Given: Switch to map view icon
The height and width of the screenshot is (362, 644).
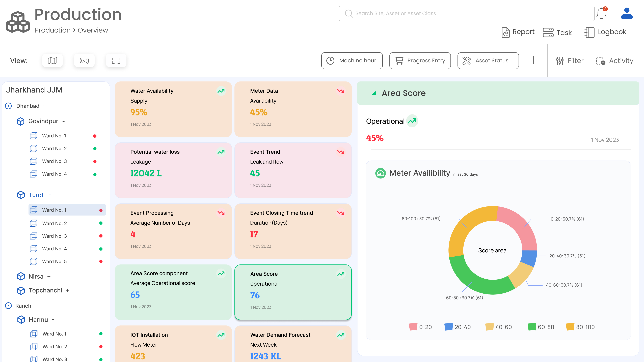Looking at the screenshot, I should [x=52, y=61].
